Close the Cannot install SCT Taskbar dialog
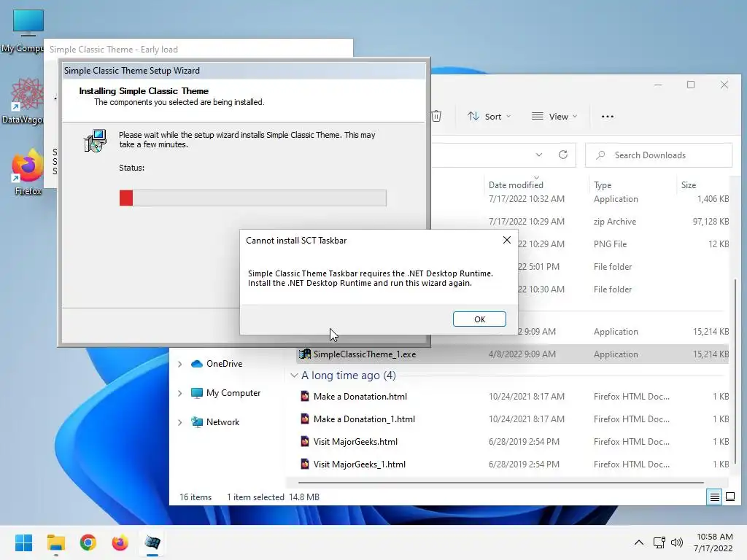 pos(507,240)
